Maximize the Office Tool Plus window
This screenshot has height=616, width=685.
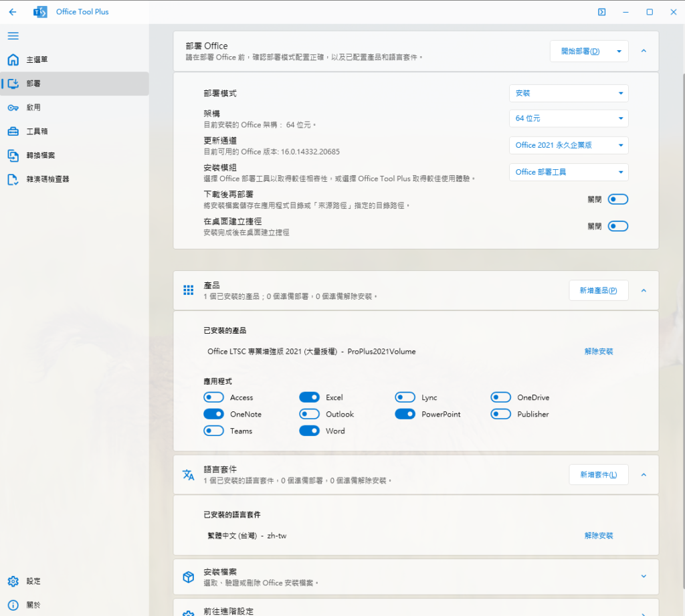click(x=650, y=12)
